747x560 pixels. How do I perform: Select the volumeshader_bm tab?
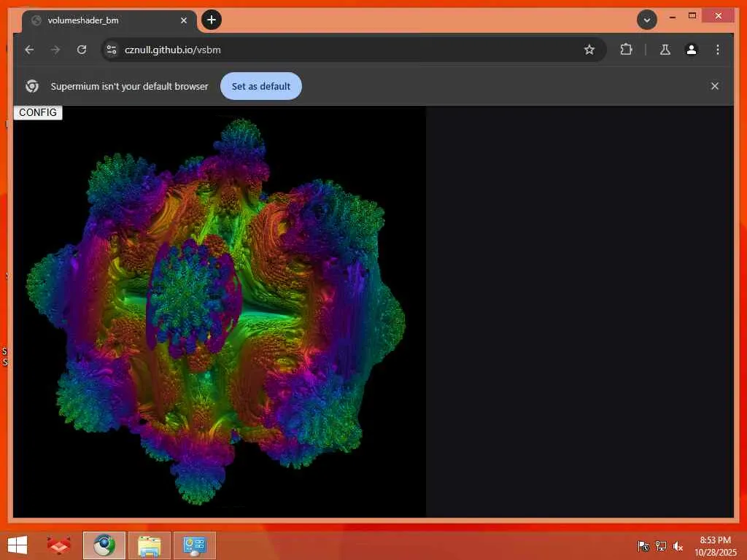coord(109,21)
